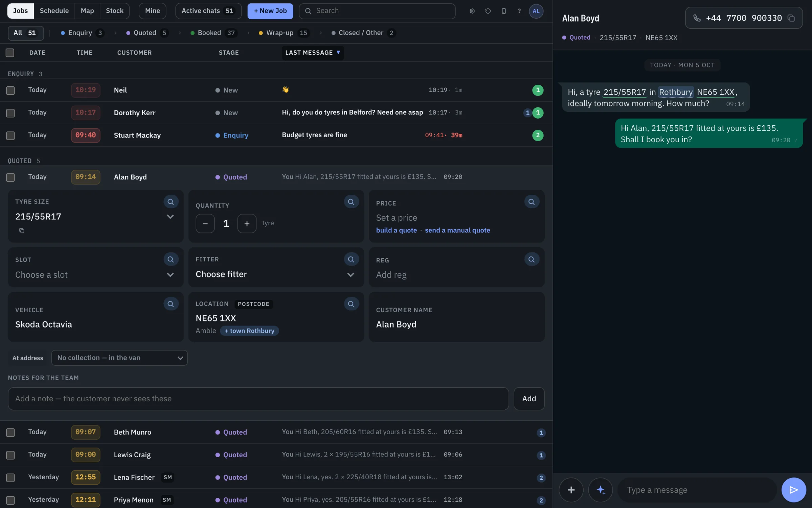Copy Alan Boyd's phone number icon
Viewport: 812px width, 508px height.
click(x=791, y=18)
